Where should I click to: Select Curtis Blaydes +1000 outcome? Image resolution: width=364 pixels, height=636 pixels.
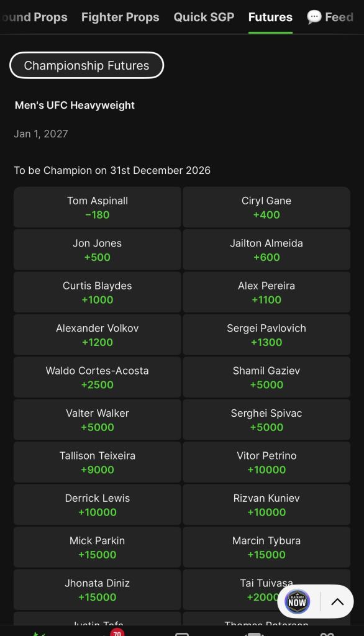[x=98, y=293]
